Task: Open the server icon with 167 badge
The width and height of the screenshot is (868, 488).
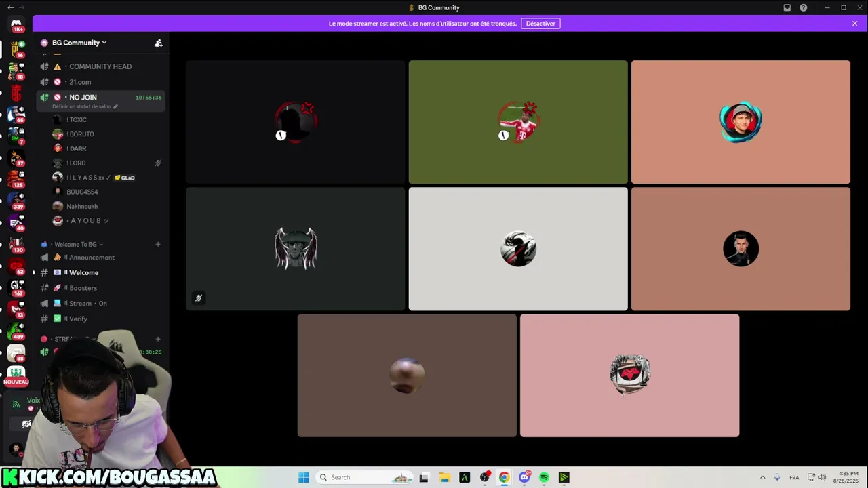Action: coord(16,287)
